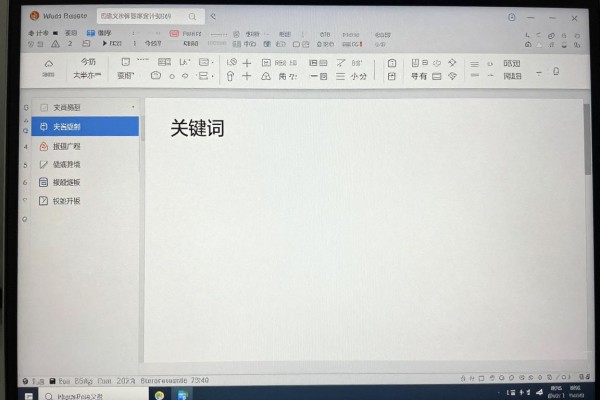Open the Windows Start button
This screenshot has height=400, width=600.
[x=29, y=395]
